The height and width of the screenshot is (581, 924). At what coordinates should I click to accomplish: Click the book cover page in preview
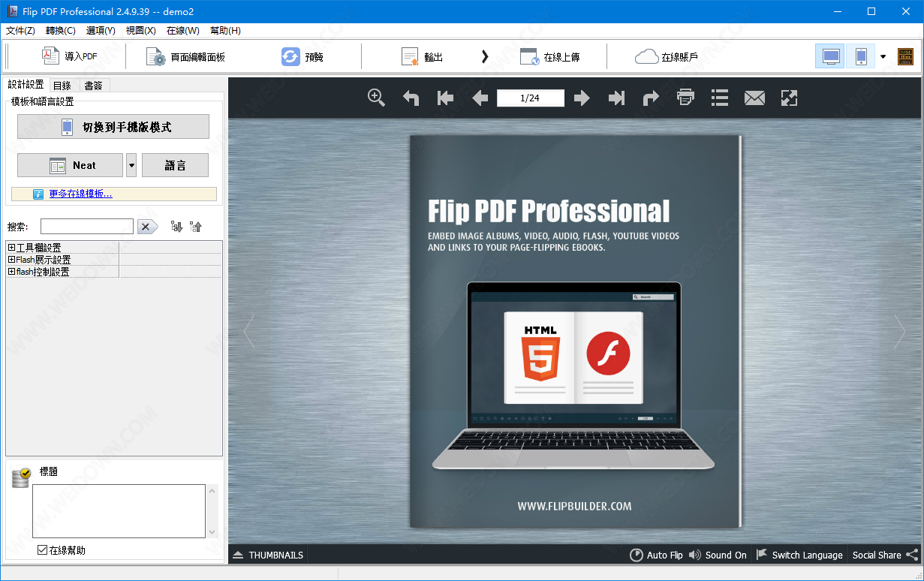coord(575,331)
